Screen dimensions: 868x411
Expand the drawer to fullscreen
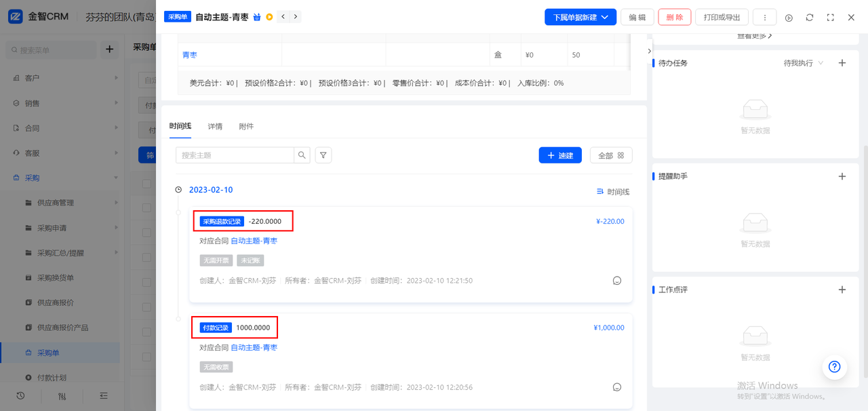[x=831, y=18]
